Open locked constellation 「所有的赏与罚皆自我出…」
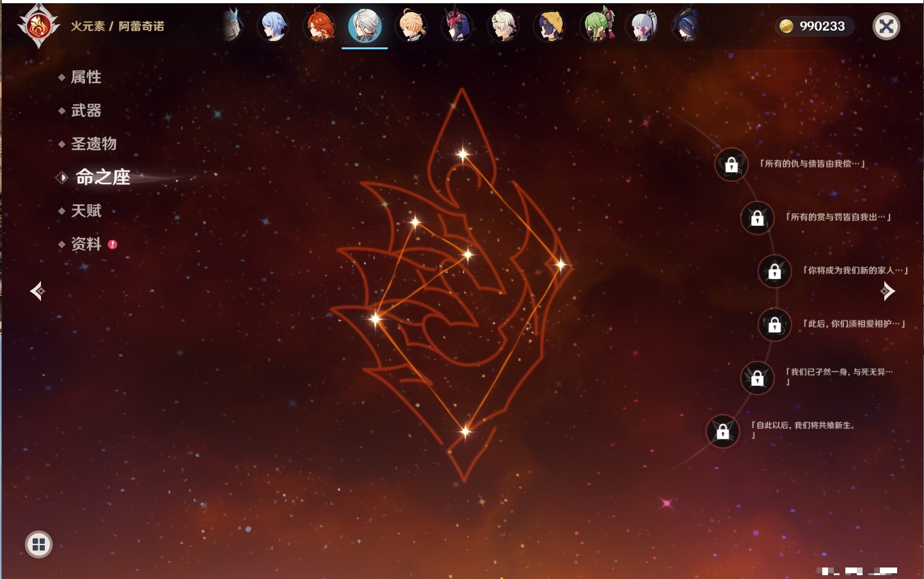 (x=757, y=218)
